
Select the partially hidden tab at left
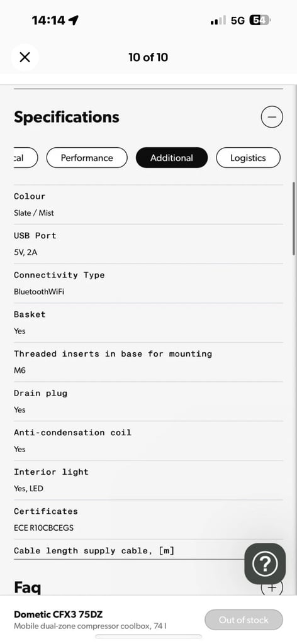(x=25, y=158)
